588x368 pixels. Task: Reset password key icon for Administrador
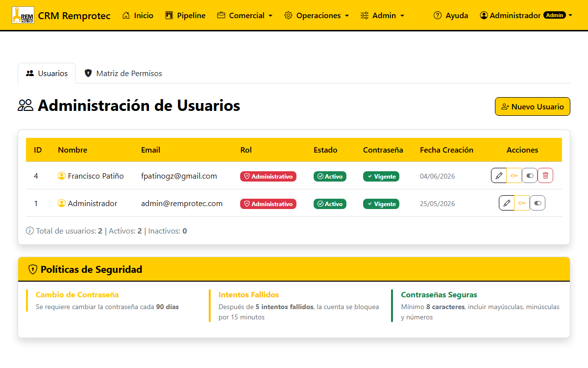522,203
